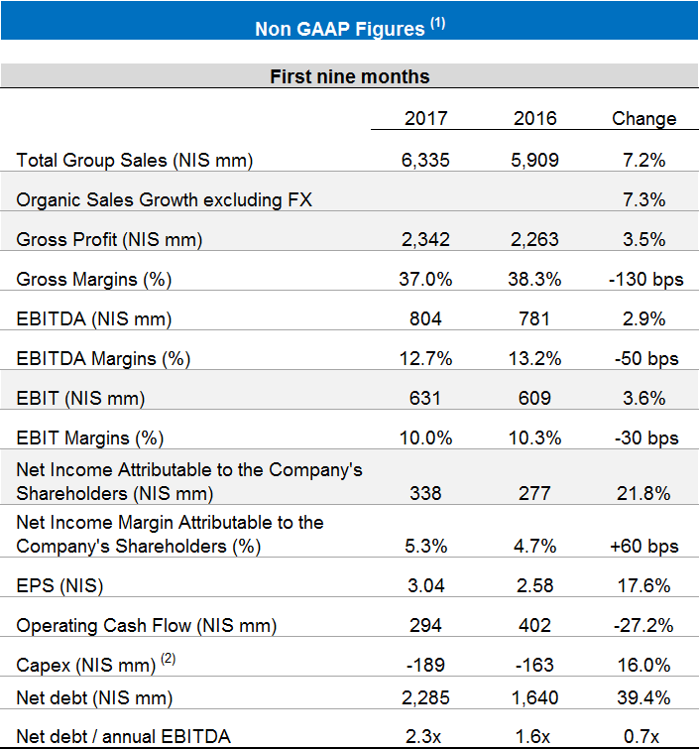Image resolution: width=700 pixels, height=750 pixels.
Task: Select the 2,285 net debt value
Action: pyautogui.click(x=426, y=697)
